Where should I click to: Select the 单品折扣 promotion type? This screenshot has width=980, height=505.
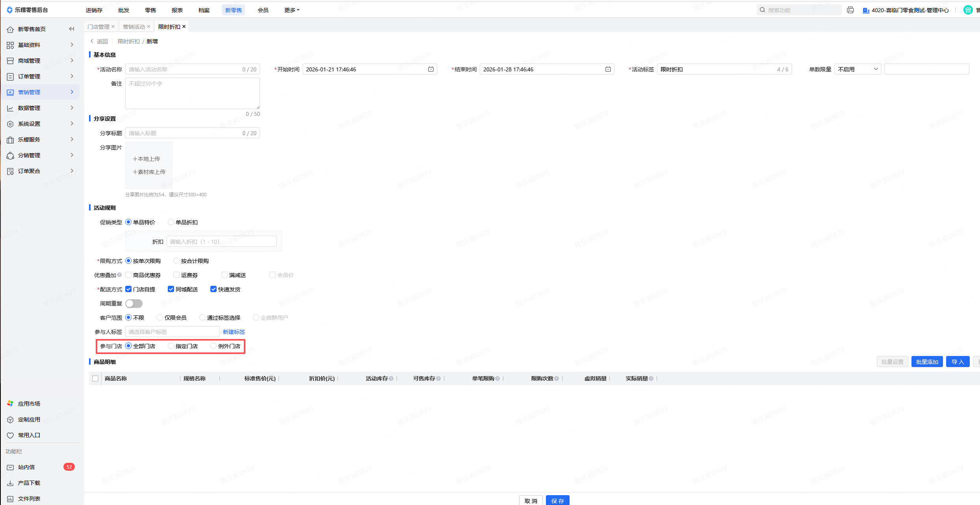[171, 222]
